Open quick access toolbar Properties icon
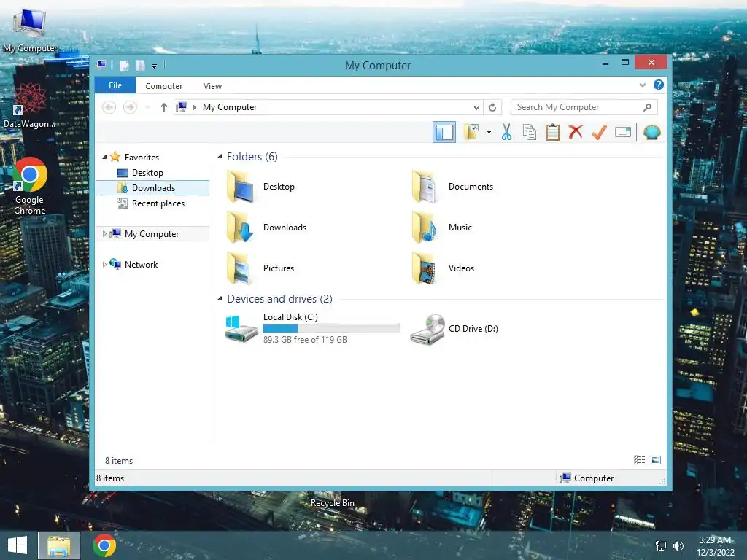This screenshot has width=747, height=560. coord(124,65)
